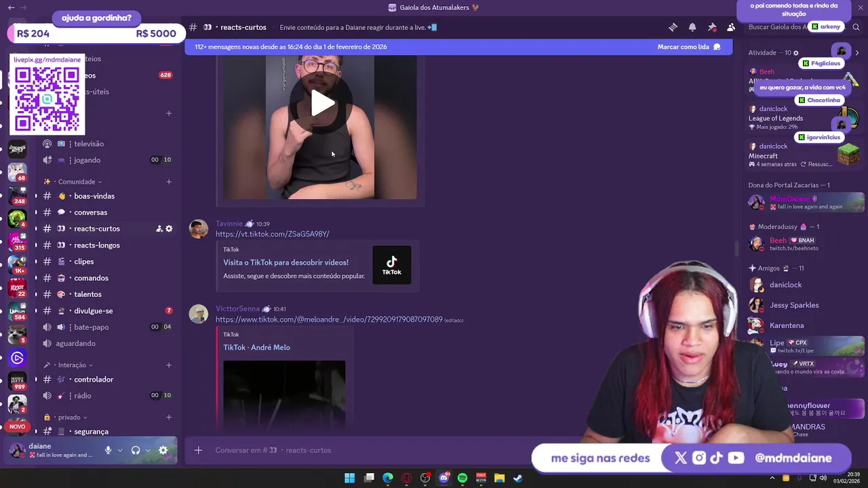Click Marcar como lida button

[689, 47]
